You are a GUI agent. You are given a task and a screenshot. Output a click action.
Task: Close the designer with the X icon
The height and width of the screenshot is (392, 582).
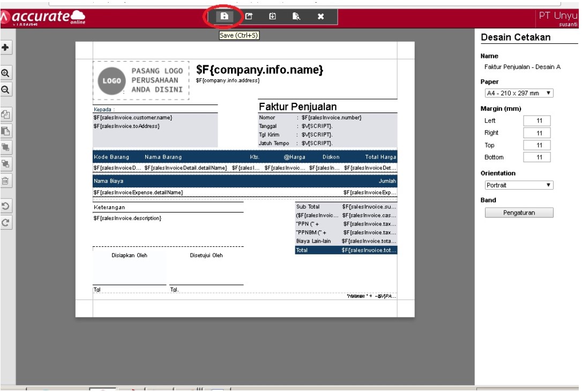(x=320, y=17)
